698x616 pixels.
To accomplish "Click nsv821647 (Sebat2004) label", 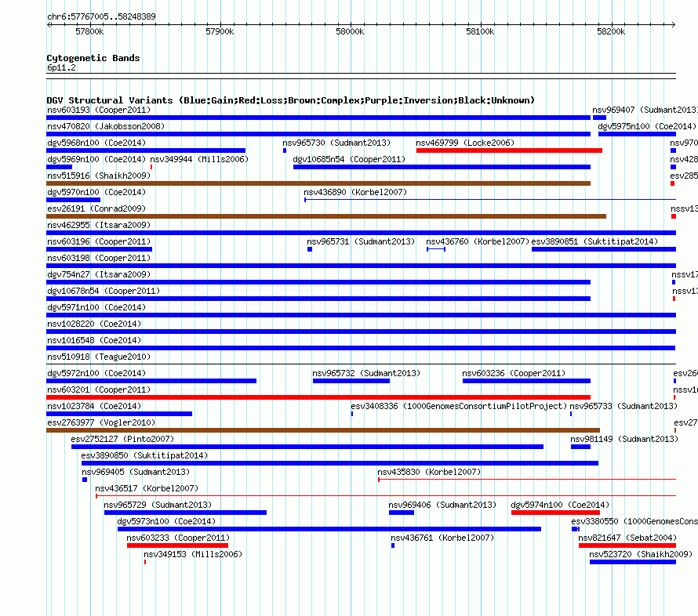I will 627,538.
